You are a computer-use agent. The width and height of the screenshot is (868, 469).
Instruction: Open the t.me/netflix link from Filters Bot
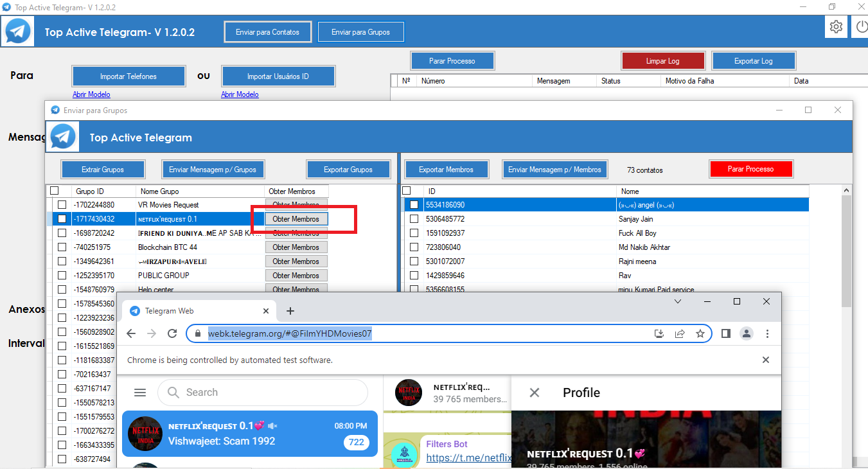tap(469, 458)
